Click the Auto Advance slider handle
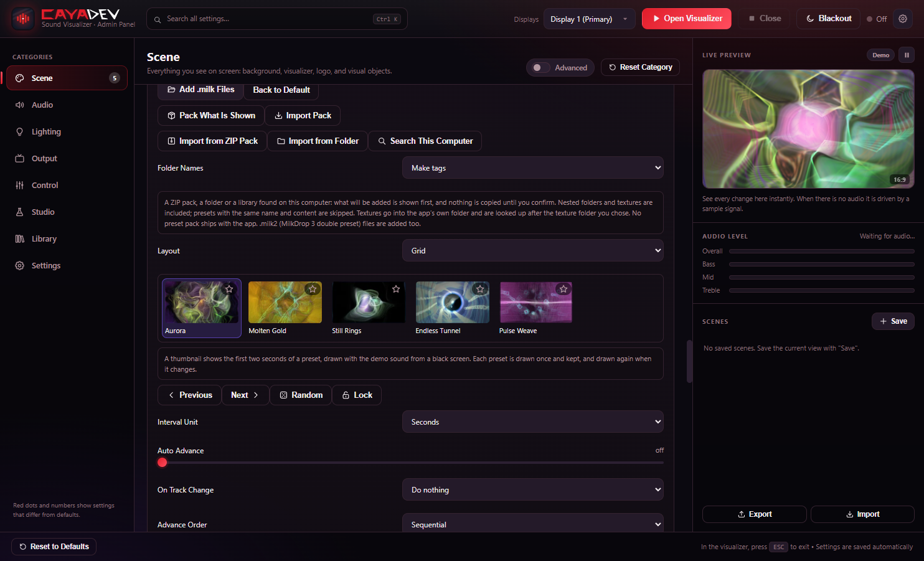The height and width of the screenshot is (561, 924). click(163, 462)
